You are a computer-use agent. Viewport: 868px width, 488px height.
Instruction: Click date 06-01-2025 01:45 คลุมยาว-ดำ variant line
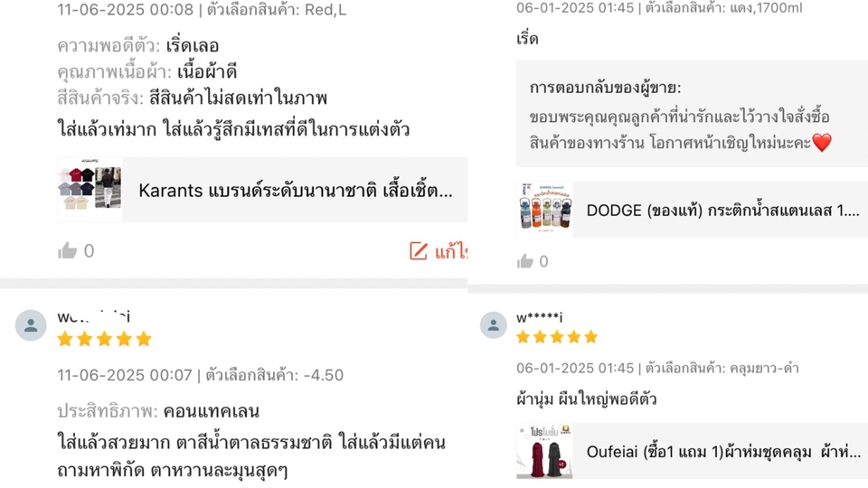(x=657, y=368)
